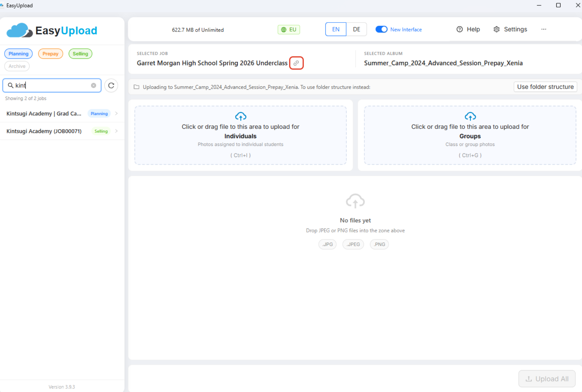
Task: Filter jobs by Archive status
Action: [17, 66]
